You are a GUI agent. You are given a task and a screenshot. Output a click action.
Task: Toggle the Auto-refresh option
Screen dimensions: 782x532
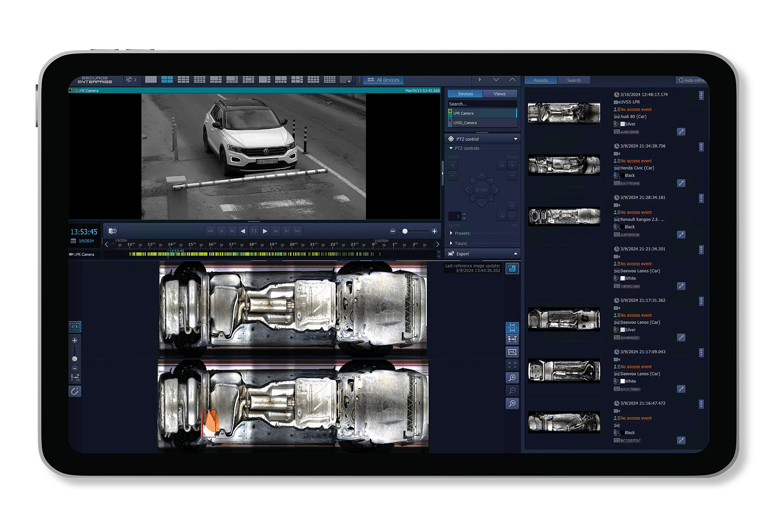(692, 80)
